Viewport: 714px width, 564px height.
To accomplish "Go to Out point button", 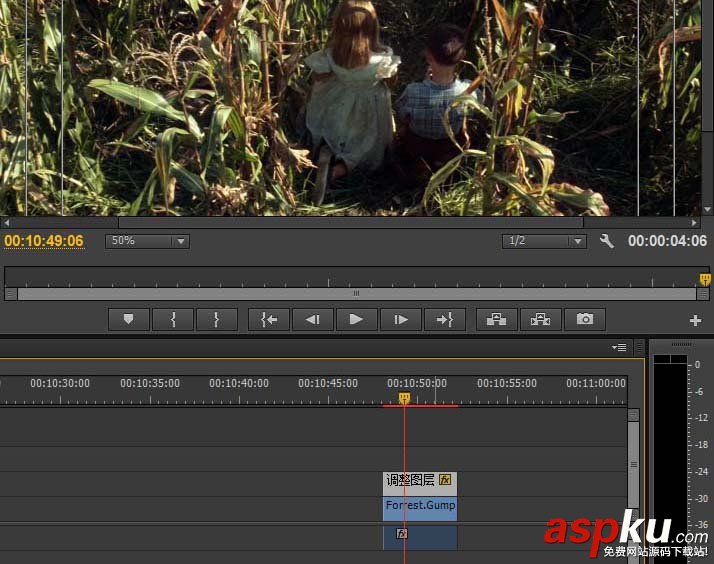I will pyautogui.click(x=444, y=319).
